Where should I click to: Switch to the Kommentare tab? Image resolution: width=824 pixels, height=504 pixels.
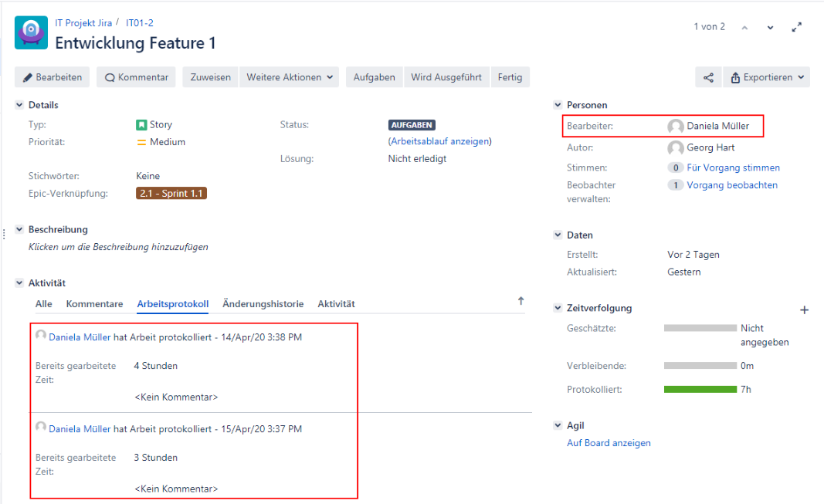(x=94, y=304)
